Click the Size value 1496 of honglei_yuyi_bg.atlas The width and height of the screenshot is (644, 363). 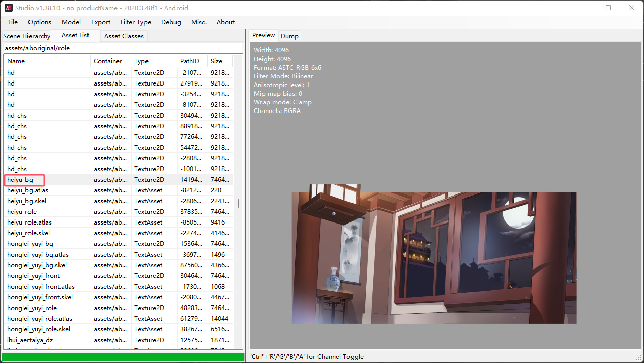coord(218,255)
